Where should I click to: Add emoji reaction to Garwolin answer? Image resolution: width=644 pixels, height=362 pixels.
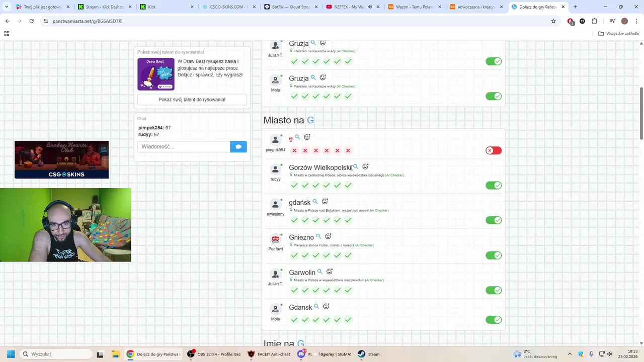coord(330,271)
